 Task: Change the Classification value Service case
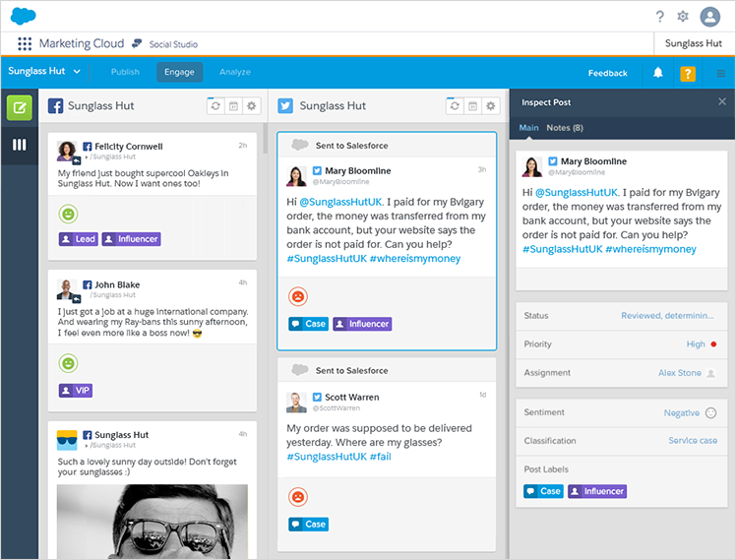click(693, 440)
